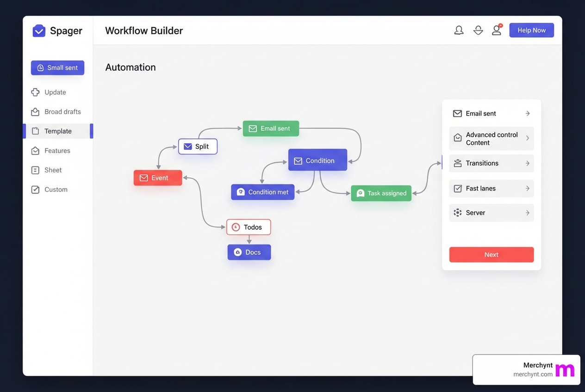Viewport: 585px width, 392px height.
Task: Click the clock icon on the Todos node
Action: 235,227
